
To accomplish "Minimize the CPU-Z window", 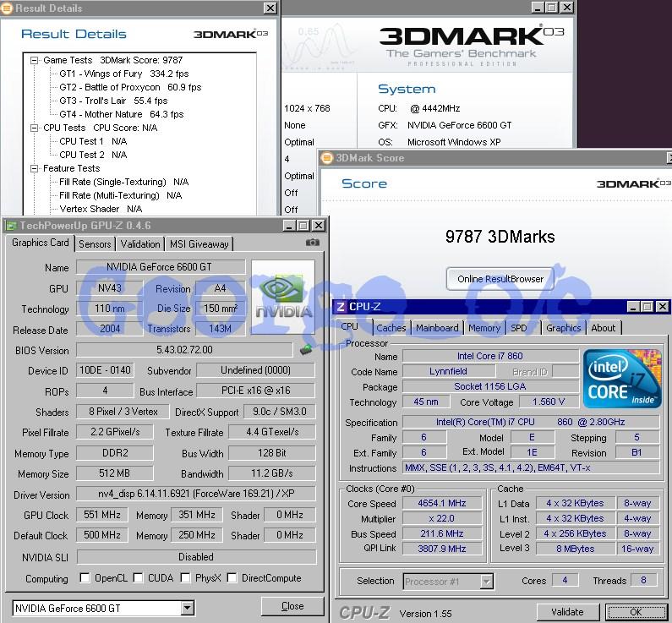I will tap(633, 307).
